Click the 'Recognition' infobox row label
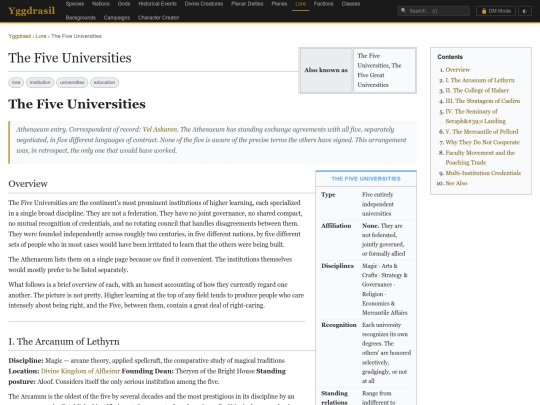Image resolution: width=540 pixels, height=405 pixels. click(x=339, y=325)
